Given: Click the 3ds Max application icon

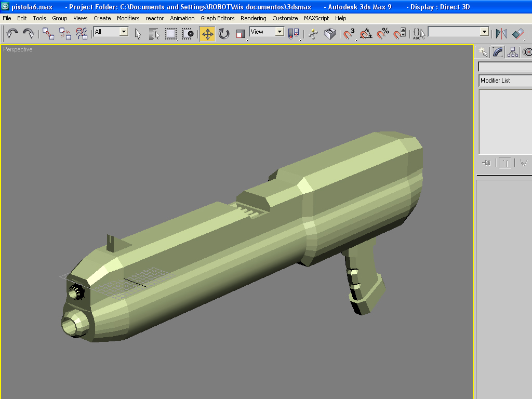Looking at the screenshot, I should (x=5, y=6).
